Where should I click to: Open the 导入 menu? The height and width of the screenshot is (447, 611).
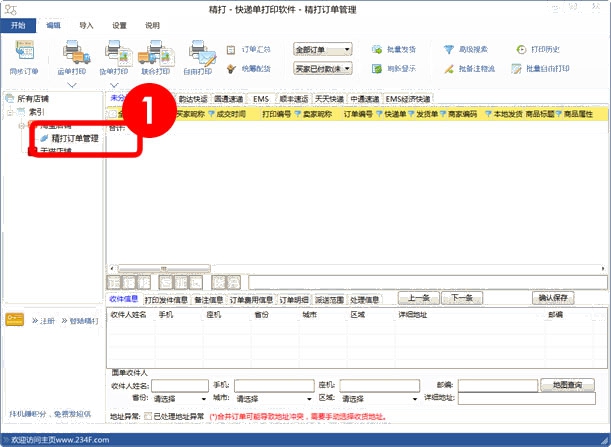[x=86, y=25]
